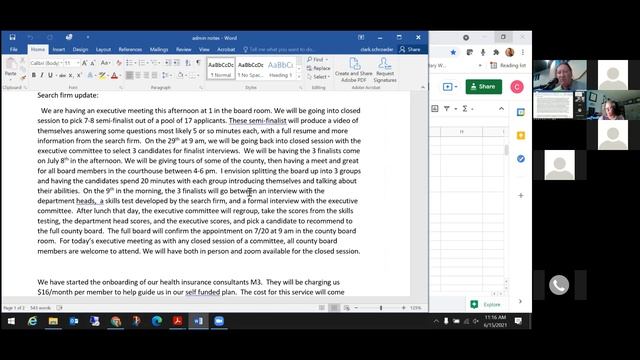Open File Explorer from the taskbar

[x=53, y=321]
